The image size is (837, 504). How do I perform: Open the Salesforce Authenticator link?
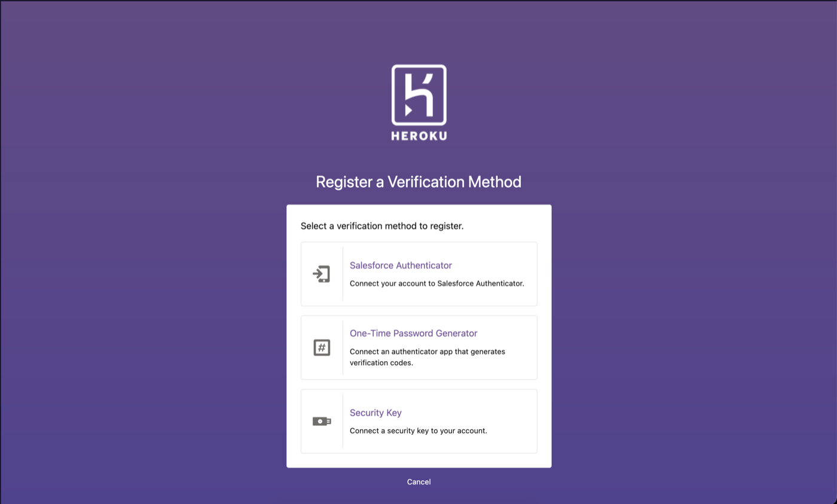coord(401,265)
